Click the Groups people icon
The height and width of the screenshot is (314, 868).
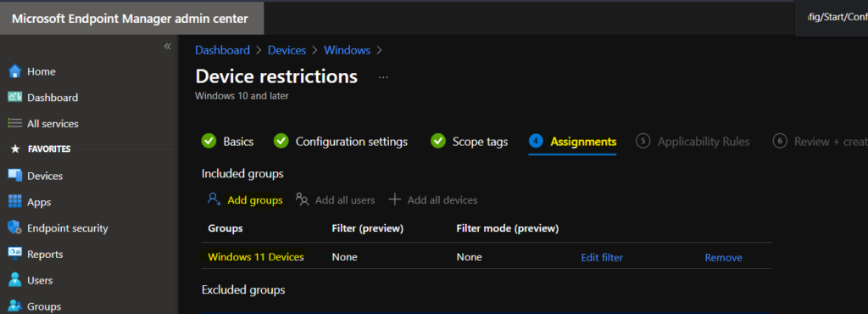coord(15,306)
